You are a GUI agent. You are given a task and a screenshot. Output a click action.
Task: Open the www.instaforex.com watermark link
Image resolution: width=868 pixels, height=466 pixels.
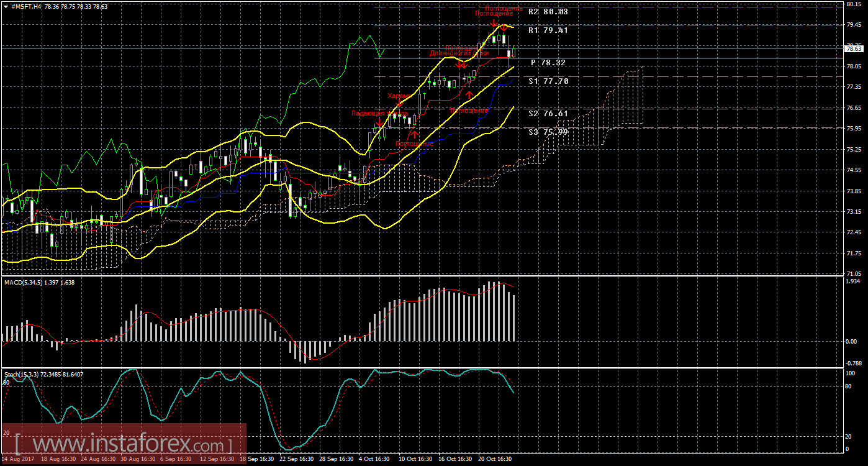tap(124, 445)
